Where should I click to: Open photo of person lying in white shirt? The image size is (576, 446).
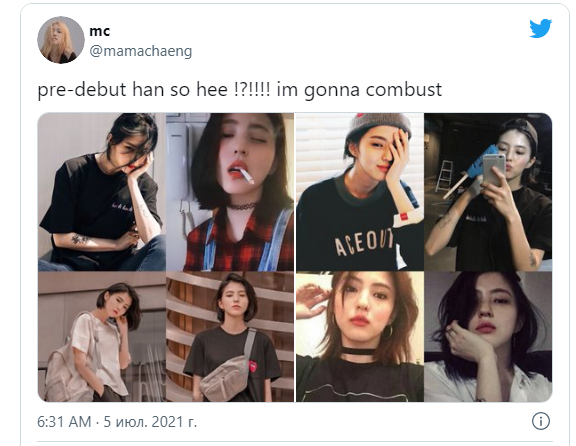point(488,337)
